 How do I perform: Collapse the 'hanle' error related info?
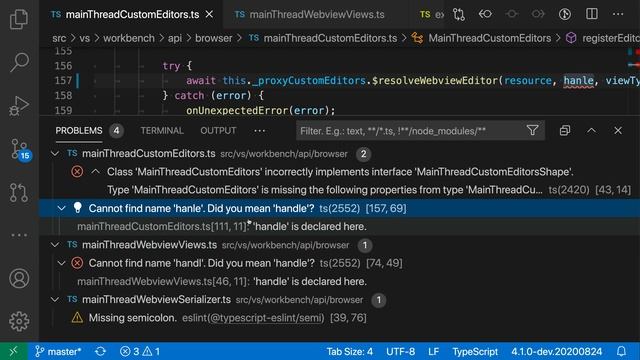pyautogui.click(x=61, y=208)
